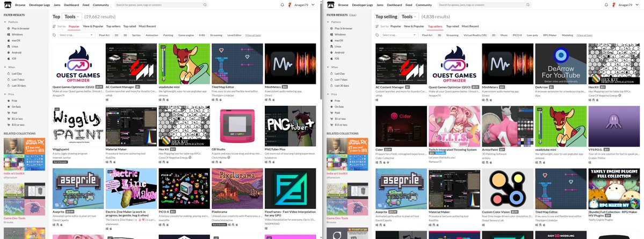The width and height of the screenshot is (644, 239).
Task: Filter by On Sale in right window
Action: click(337, 107)
